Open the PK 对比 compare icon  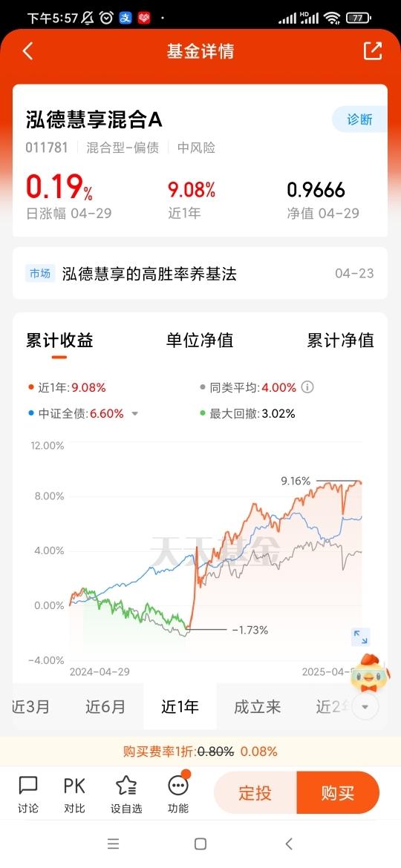tap(74, 794)
